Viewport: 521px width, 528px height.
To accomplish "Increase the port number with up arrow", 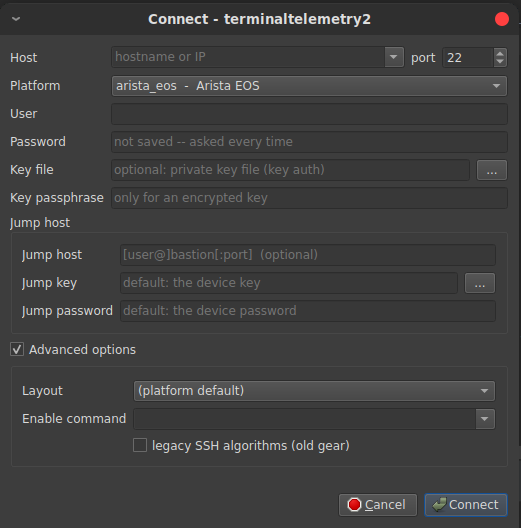I will point(500,53).
